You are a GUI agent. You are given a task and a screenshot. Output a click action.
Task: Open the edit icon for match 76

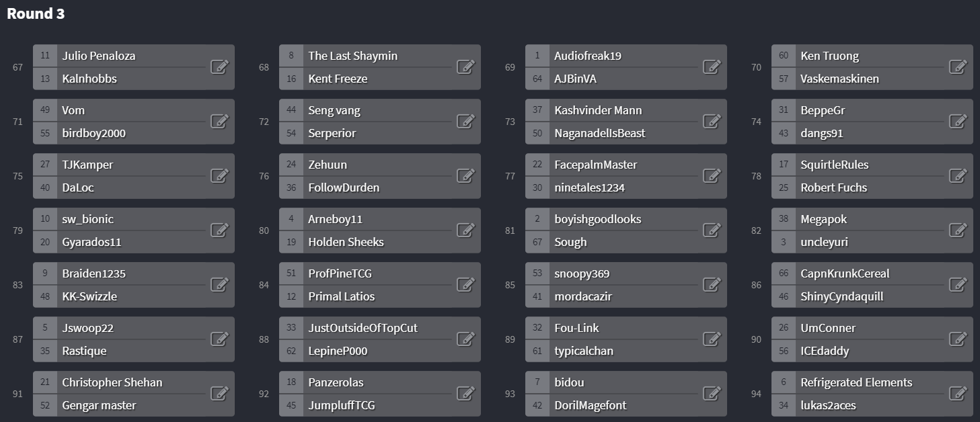point(465,175)
